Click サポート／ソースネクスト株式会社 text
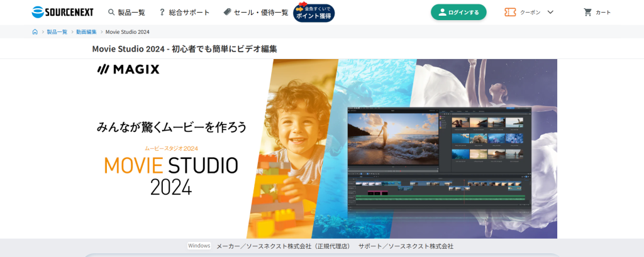This screenshot has width=644, height=257. tap(406, 246)
